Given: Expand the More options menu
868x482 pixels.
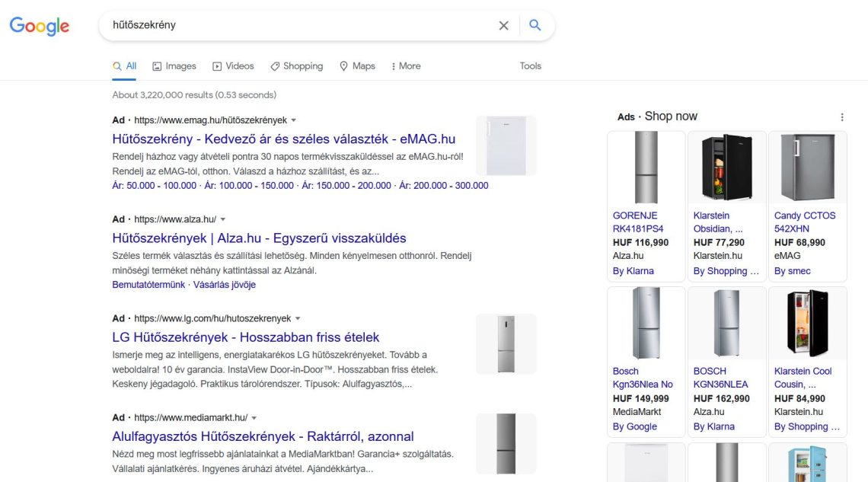Looking at the screenshot, I should tap(406, 66).
